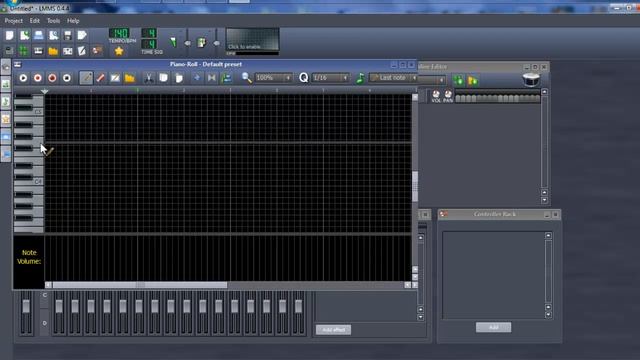Click add automation track in the Beat+Bassline Editor
The image size is (640, 360).
point(473,80)
